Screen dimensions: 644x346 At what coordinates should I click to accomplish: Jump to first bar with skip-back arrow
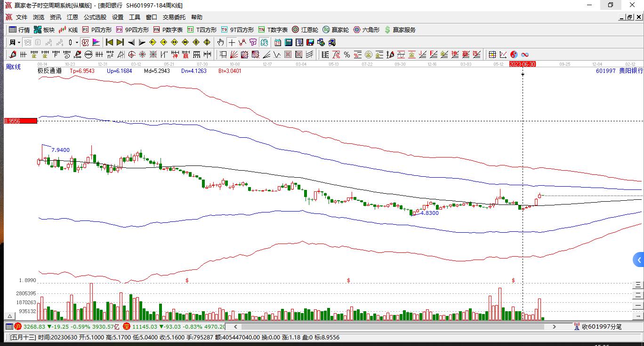click(x=109, y=42)
